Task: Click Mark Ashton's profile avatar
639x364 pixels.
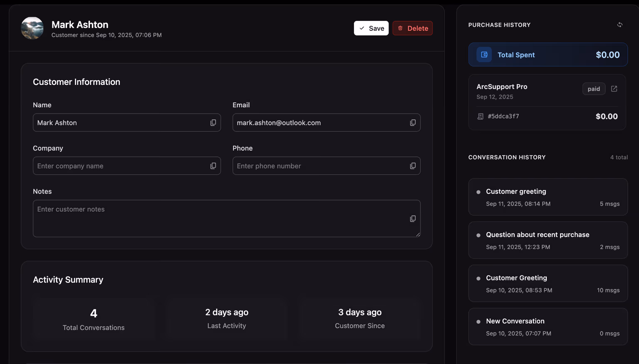Action: [32, 28]
